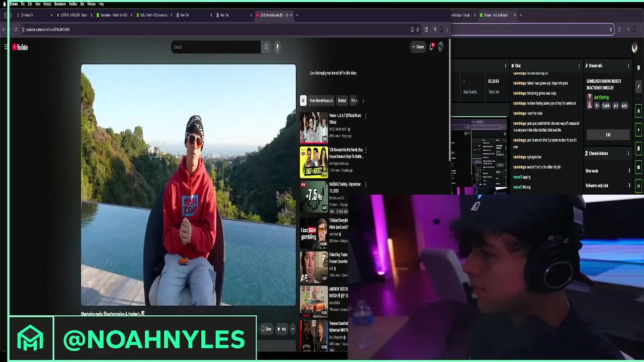The width and height of the screenshot is (644, 362).
Task: Open options for the Boy House Drama video
Action: pyautogui.click(x=365, y=150)
